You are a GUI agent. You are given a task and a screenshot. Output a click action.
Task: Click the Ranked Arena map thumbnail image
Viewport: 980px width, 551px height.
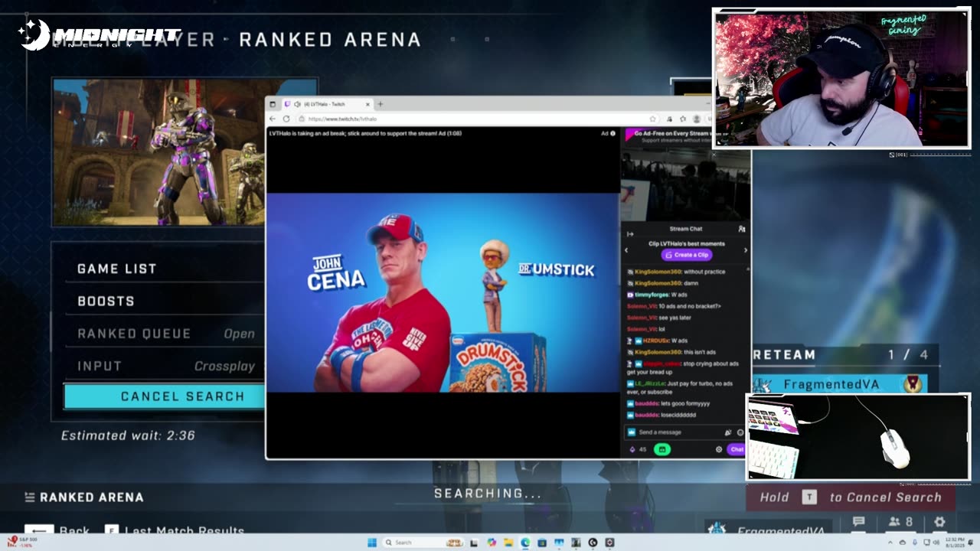click(x=158, y=152)
